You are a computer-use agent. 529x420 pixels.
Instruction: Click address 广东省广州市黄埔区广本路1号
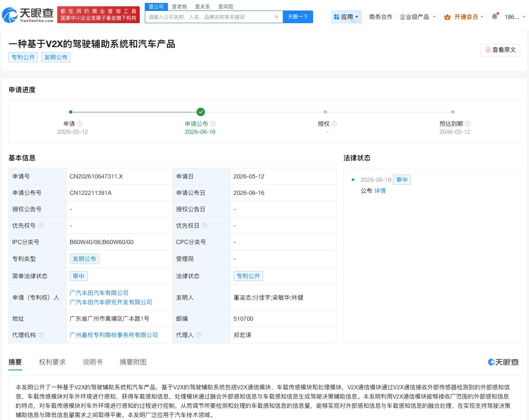pos(109,319)
